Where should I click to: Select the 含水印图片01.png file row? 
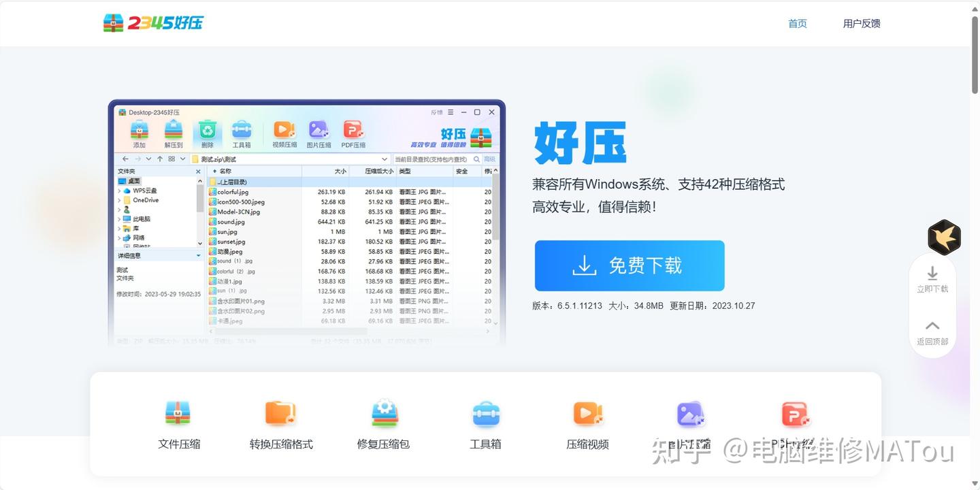[x=348, y=301]
